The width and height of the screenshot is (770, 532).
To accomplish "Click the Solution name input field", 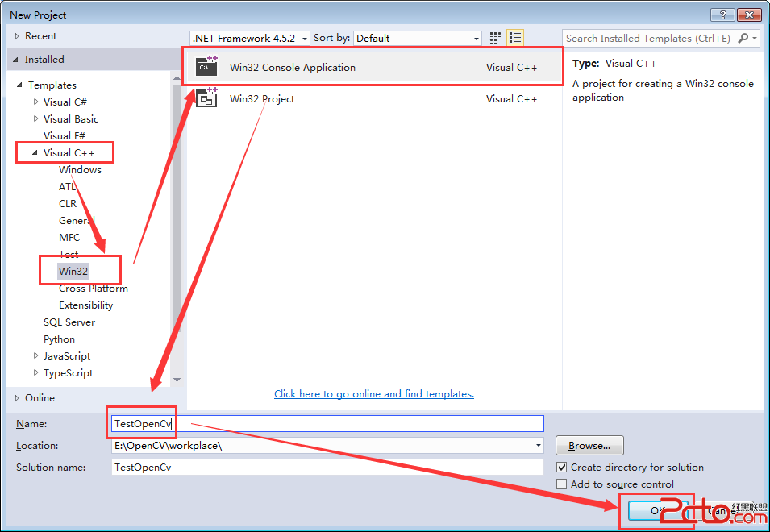I will (x=327, y=468).
